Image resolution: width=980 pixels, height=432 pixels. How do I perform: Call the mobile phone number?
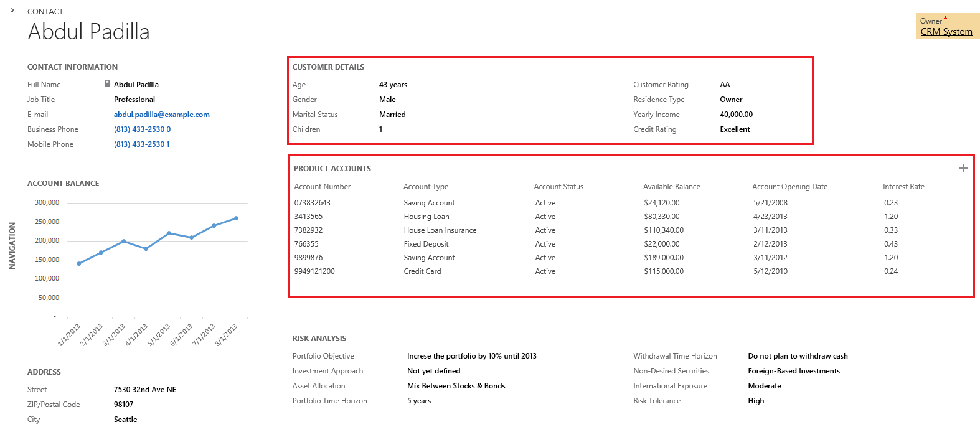[141, 144]
